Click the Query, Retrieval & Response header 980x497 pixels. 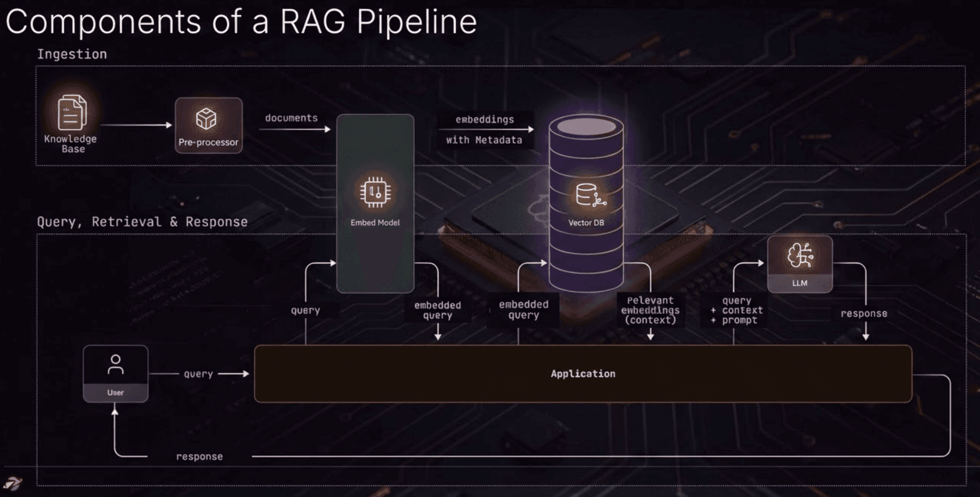[x=142, y=221]
